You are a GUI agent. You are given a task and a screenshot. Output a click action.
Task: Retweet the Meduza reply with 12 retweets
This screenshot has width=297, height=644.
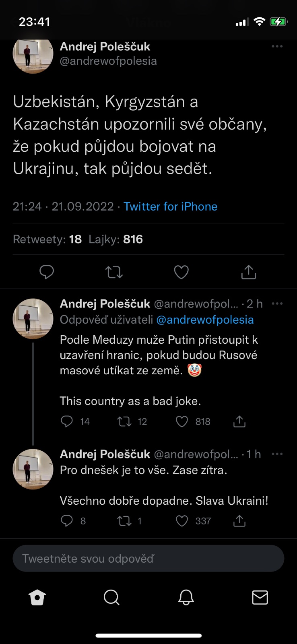(x=124, y=421)
